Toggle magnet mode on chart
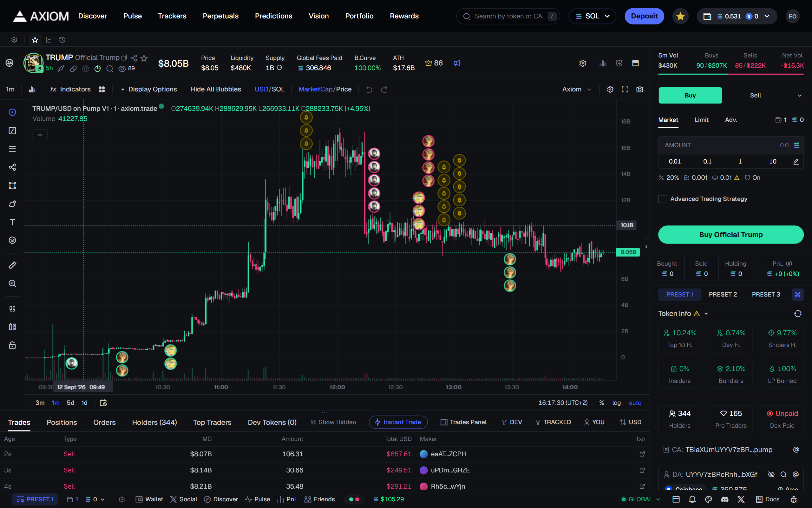Screen dimensions: 812x508 point(12,309)
